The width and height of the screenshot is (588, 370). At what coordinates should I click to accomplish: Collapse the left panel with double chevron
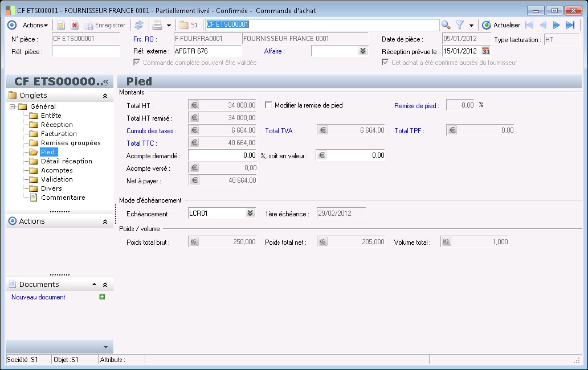106,81
